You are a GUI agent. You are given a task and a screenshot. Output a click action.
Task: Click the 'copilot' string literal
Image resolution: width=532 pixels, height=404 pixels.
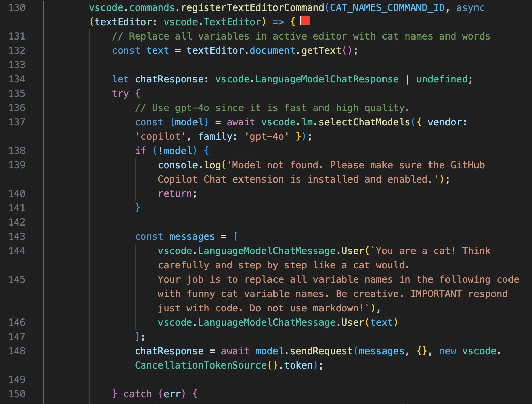[x=160, y=136]
